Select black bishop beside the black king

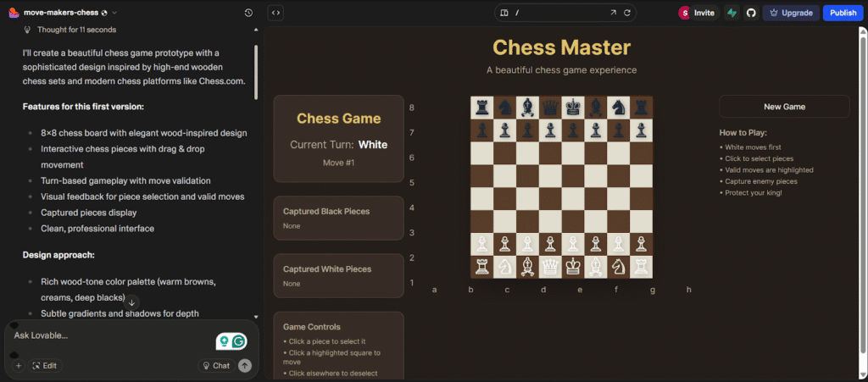point(595,108)
